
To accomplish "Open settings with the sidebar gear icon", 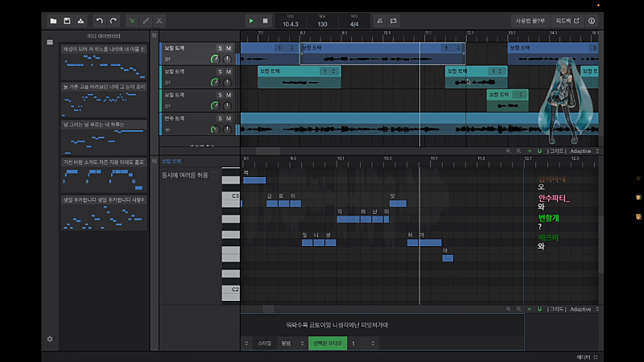I will [x=50, y=339].
